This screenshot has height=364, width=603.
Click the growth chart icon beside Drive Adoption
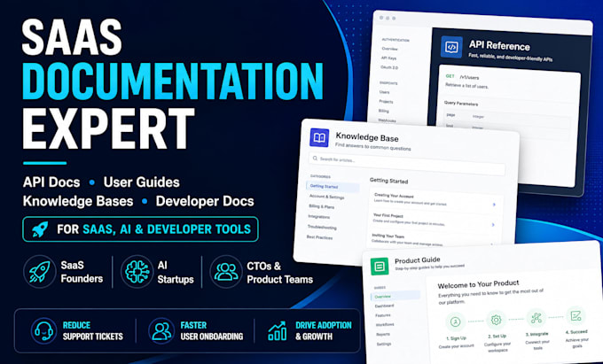277,331
